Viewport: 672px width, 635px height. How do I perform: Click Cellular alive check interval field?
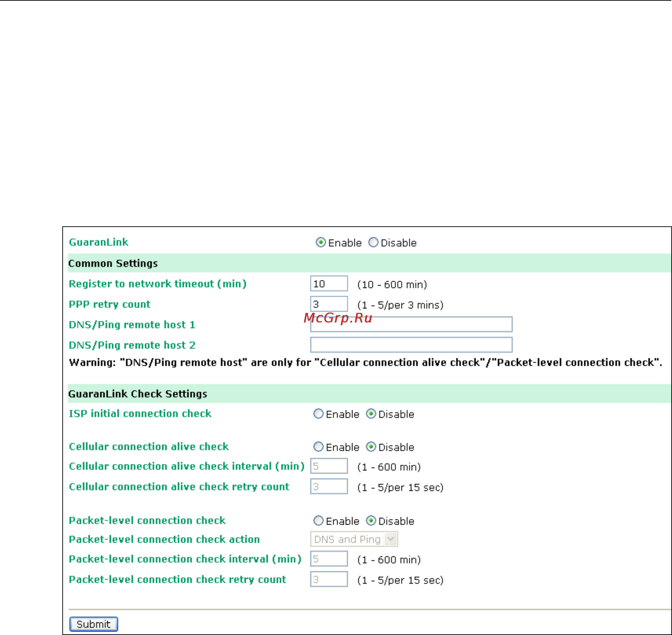329,466
